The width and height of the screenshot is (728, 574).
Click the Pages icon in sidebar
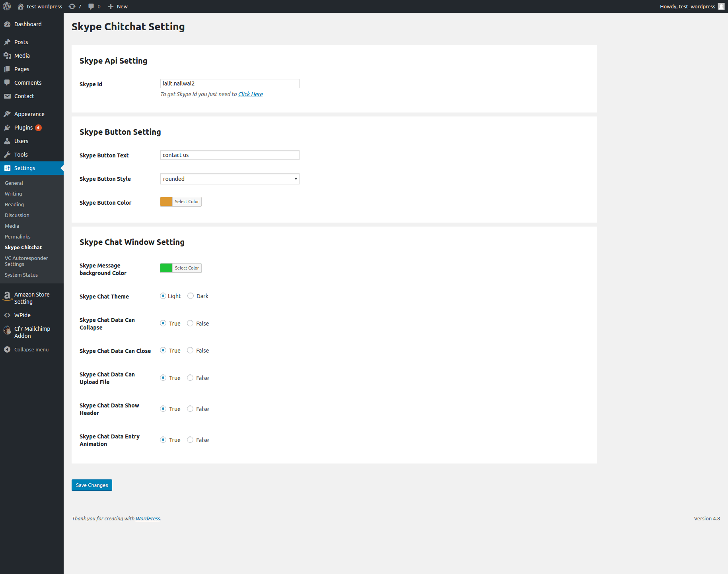7,69
